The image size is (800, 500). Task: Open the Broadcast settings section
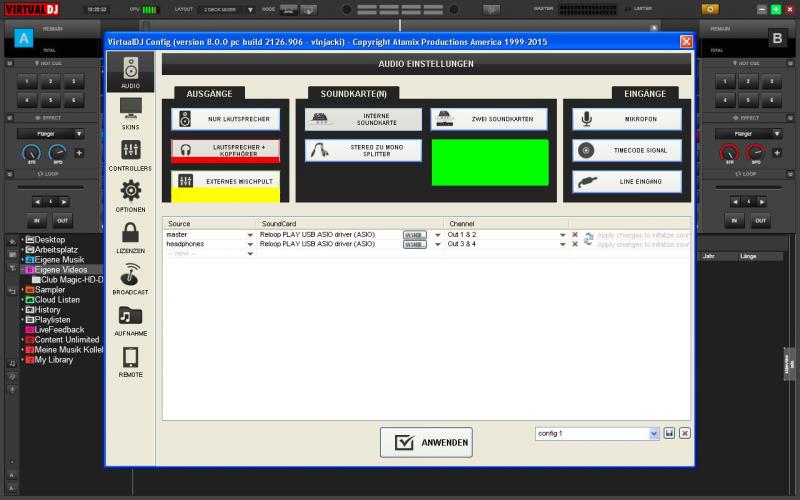(130, 278)
